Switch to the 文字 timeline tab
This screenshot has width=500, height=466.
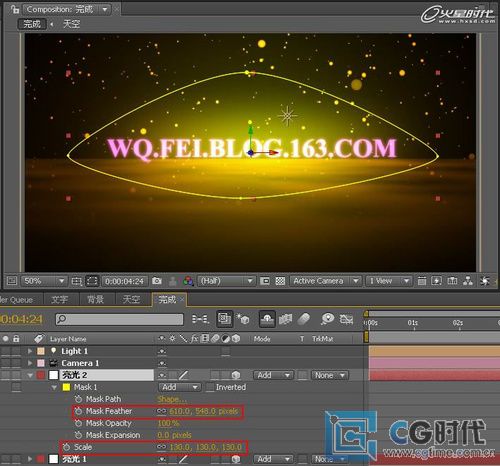pos(60,300)
